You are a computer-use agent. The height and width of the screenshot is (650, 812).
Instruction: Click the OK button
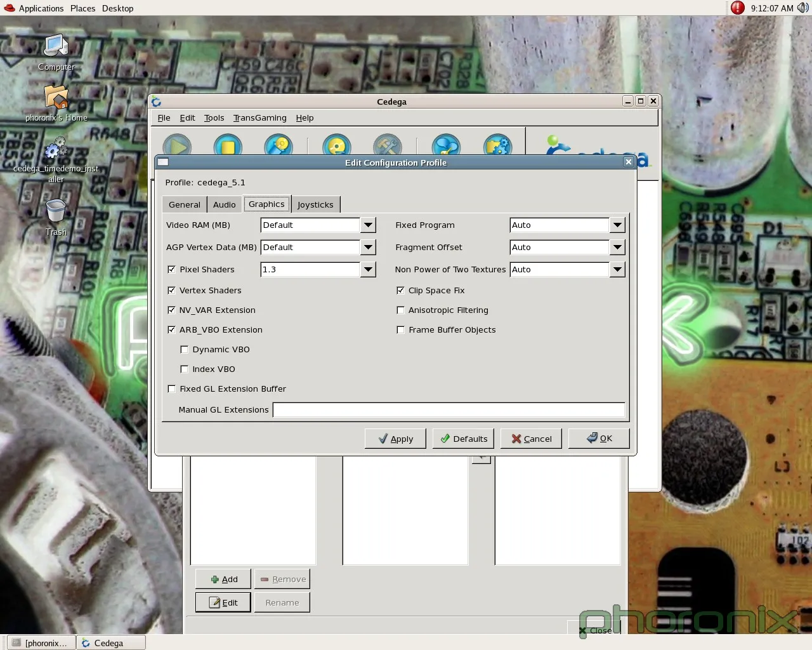pos(599,439)
